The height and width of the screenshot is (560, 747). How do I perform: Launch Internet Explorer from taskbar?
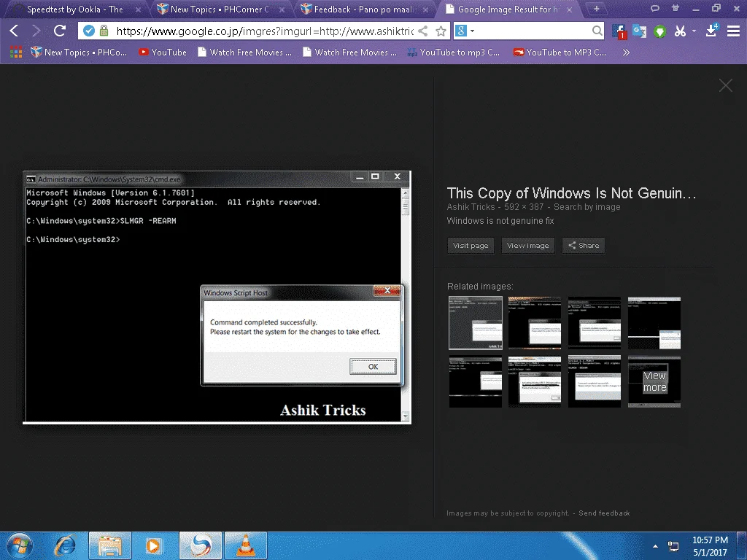[x=66, y=545]
